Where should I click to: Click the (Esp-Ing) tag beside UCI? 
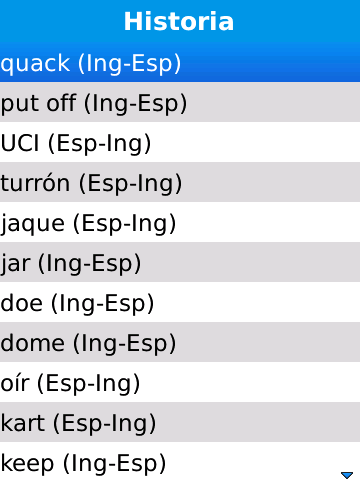coord(99,144)
